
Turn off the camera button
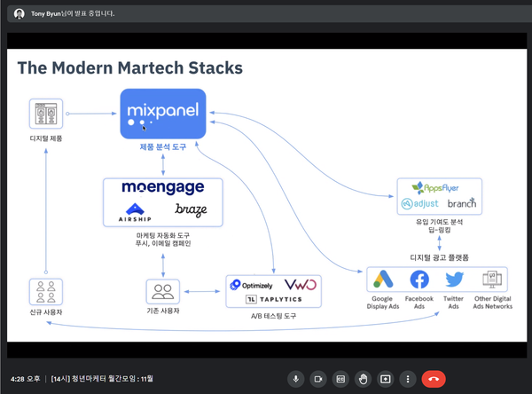pyautogui.click(x=318, y=379)
